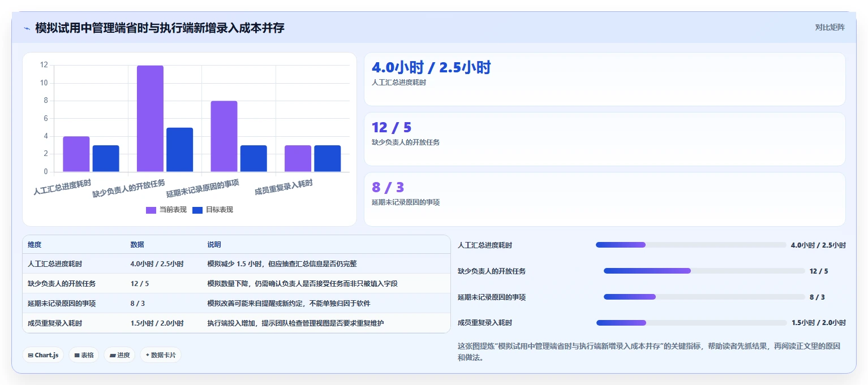Click the 缺少负责人的开放任务 label in the progress list
The height and width of the screenshot is (385, 868).
[x=492, y=271]
